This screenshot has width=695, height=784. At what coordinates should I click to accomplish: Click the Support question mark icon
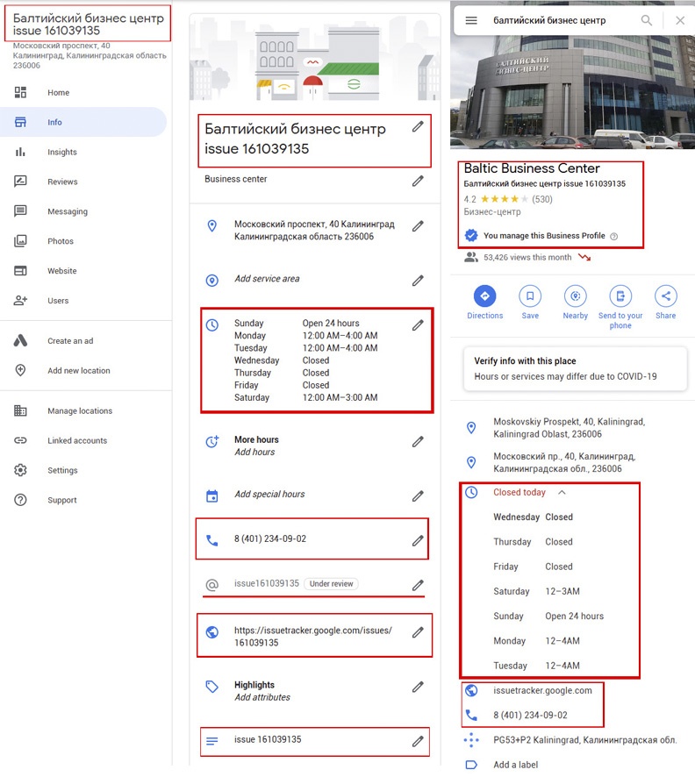pyautogui.click(x=20, y=500)
